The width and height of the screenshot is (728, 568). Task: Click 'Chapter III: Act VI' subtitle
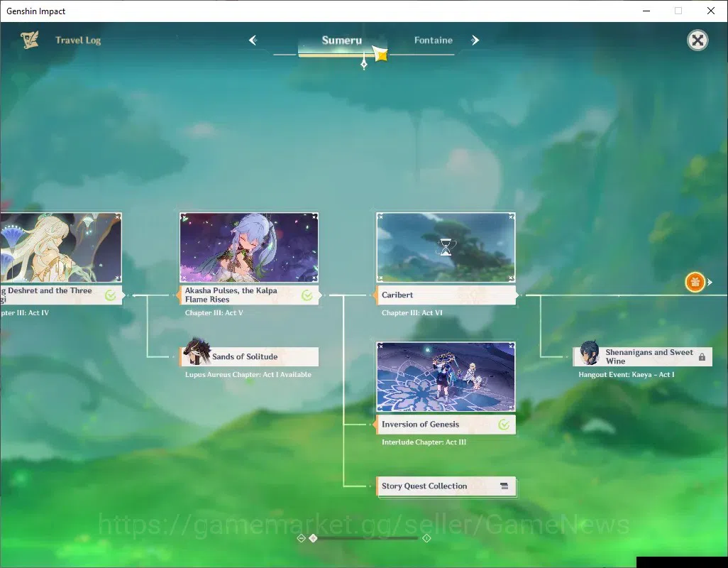point(412,313)
